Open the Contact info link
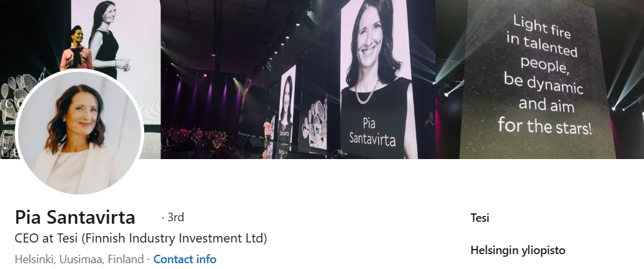The width and height of the screenshot is (644, 269). coord(185,259)
